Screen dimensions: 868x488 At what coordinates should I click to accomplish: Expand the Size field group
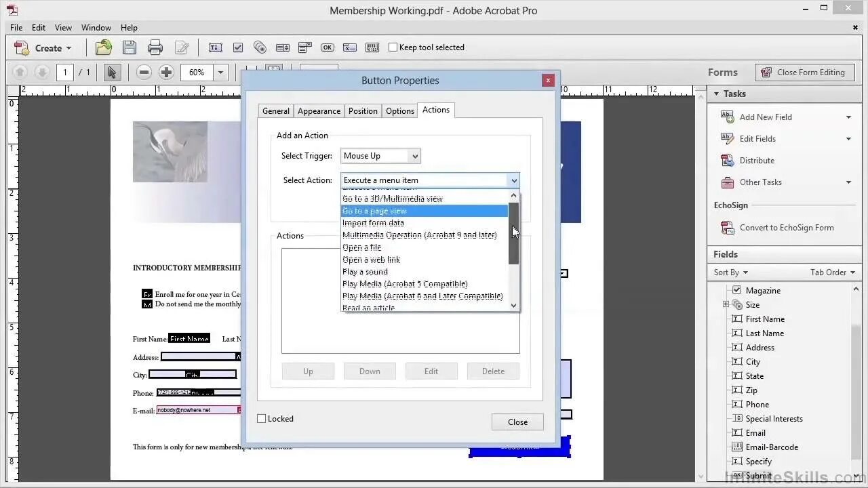pyautogui.click(x=726, y=304)
